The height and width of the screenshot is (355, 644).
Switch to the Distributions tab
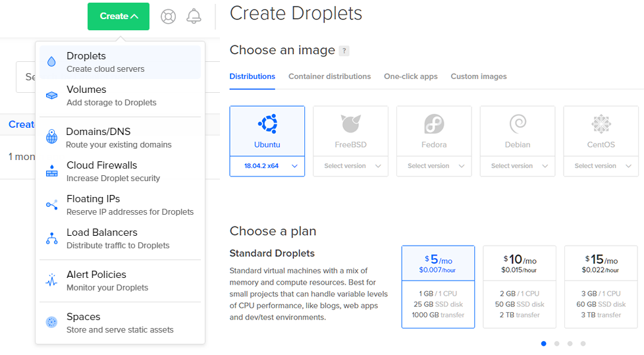click(252, 76)
